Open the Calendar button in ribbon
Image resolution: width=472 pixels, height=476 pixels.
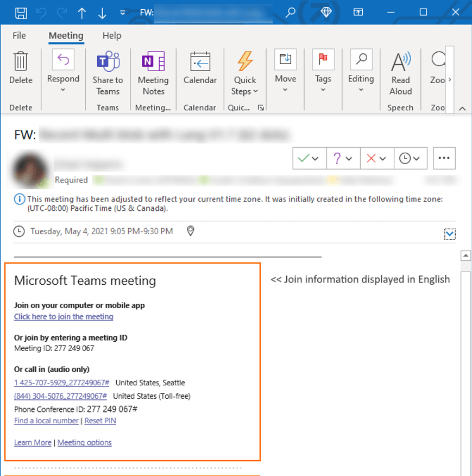click(x=200, y=68)
